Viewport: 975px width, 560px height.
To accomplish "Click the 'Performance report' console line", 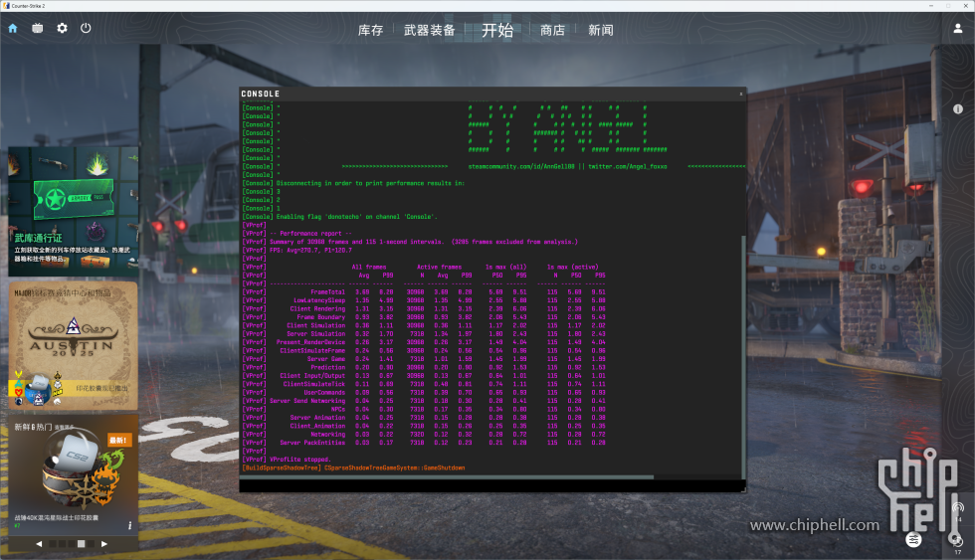I will click(310, 234).
